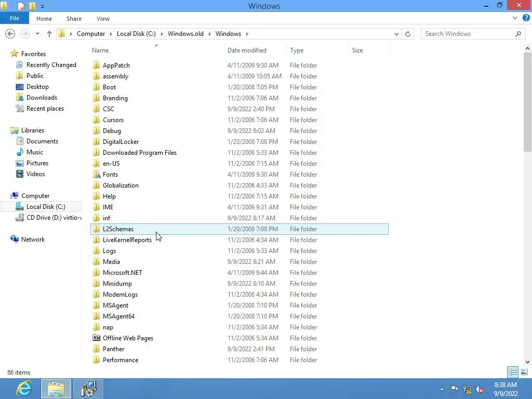Select the LiveKernelReports folder
The width and height of the screenshot is (532, 399).
127,240
